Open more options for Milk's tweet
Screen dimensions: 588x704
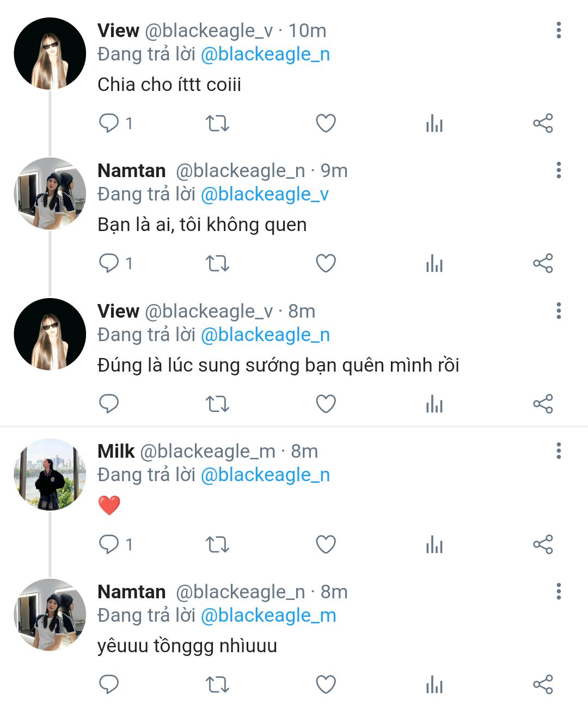tap(559, 451)
